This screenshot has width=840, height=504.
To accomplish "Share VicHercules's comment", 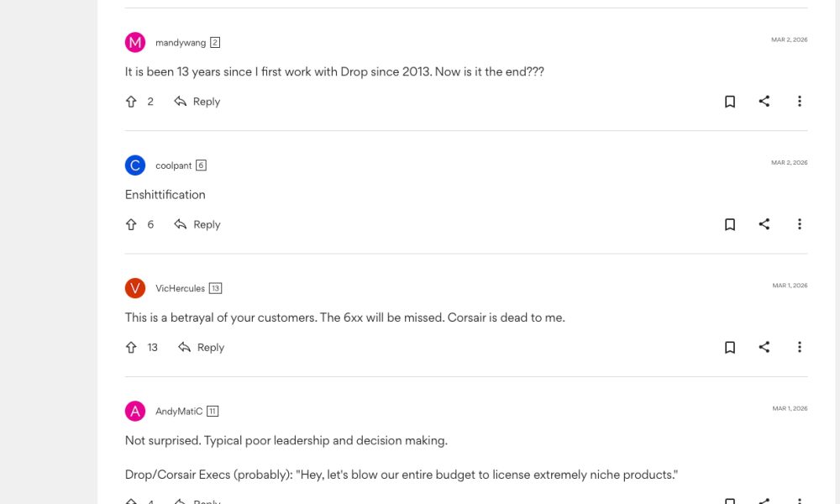I will 764,347.
